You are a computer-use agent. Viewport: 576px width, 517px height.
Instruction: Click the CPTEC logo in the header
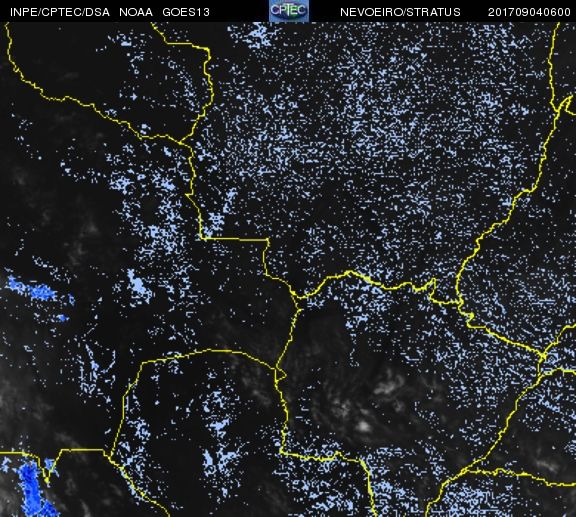click(289, 11)
